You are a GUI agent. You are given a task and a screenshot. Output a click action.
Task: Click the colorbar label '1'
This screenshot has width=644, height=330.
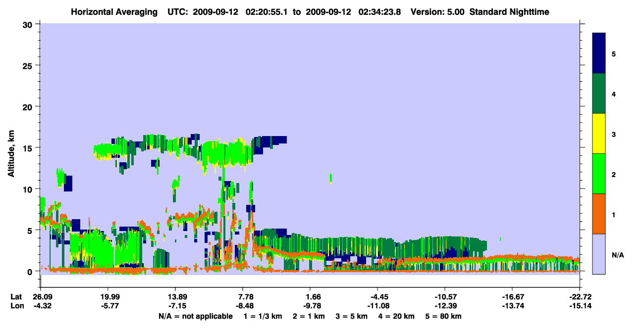613,214
